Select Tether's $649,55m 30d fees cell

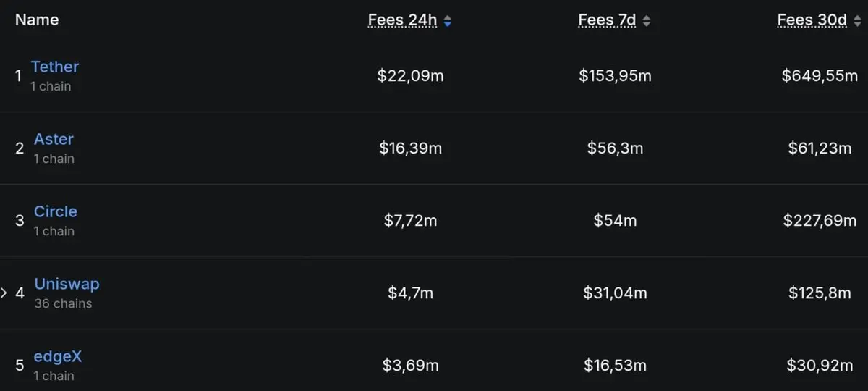coord(820,75)
